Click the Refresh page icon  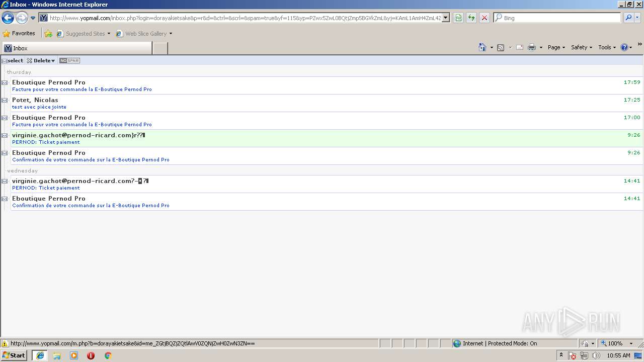tap(471, 18)
